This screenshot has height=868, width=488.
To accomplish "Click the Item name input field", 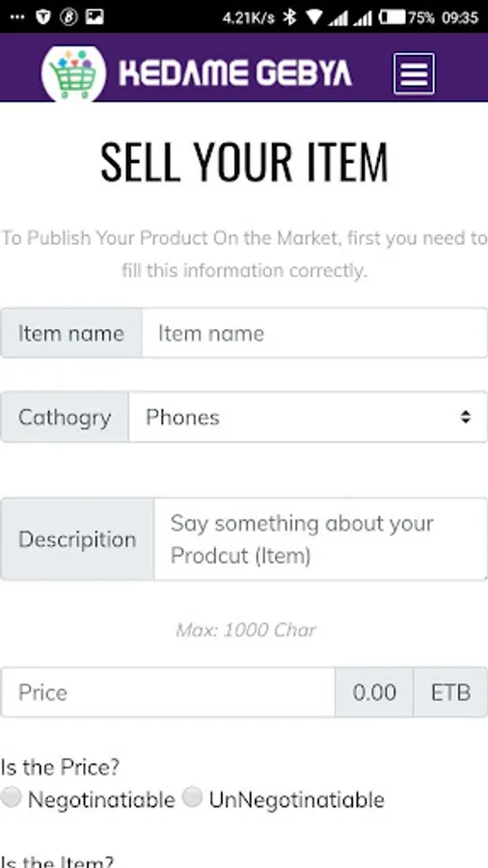I will [314, 333].
